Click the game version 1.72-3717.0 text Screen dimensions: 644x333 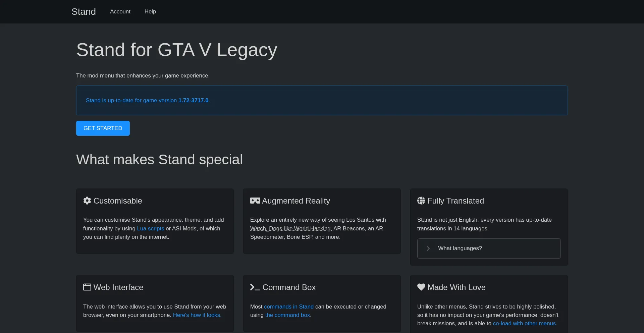pos(193,100)
